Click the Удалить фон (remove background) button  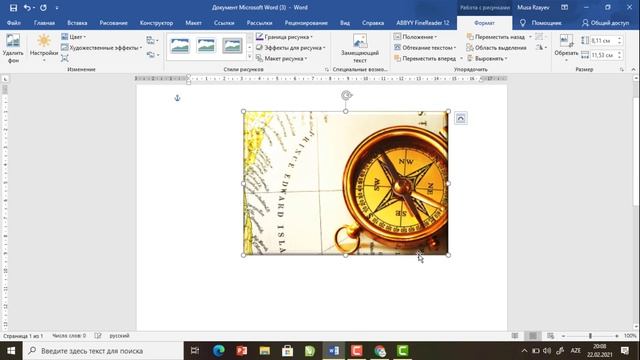[13, 48]
